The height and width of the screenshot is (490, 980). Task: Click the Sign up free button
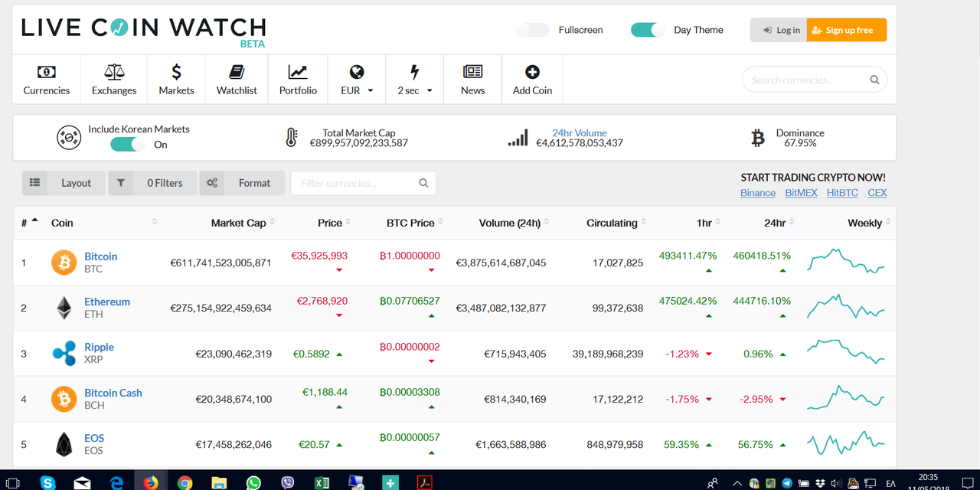(847, 30)
